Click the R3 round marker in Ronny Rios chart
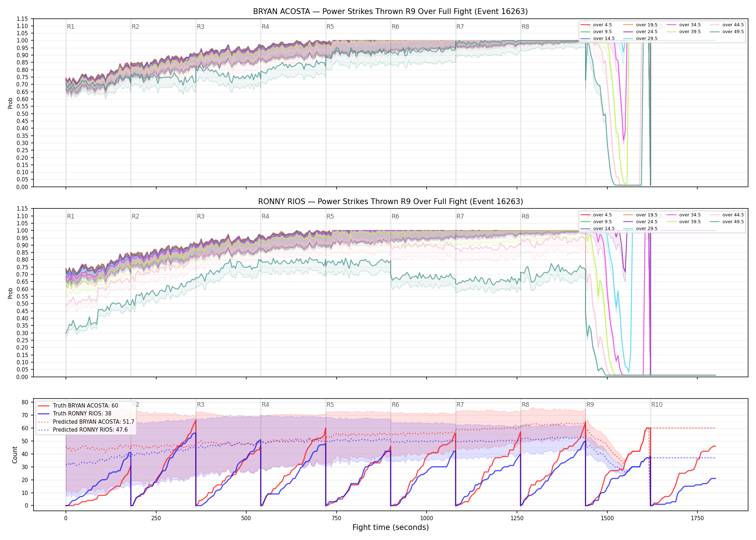Screen dimensions: 756x540 (201, 216)
